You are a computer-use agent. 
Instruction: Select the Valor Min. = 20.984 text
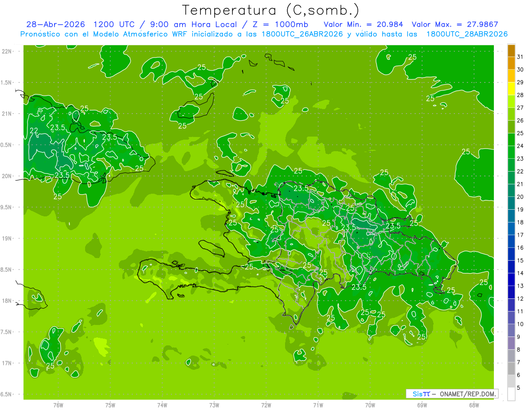(x=364, y=24)
